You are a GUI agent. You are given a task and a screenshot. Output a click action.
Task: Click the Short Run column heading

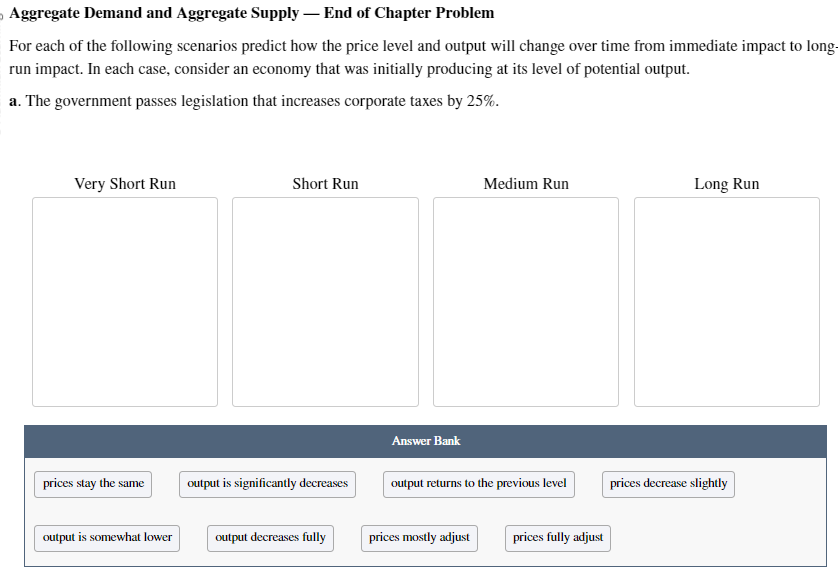click(324, 183)
